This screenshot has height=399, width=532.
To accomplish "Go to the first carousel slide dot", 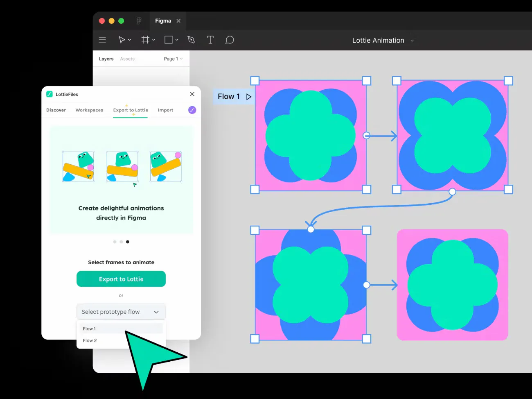I will click(x=115, y=242).
